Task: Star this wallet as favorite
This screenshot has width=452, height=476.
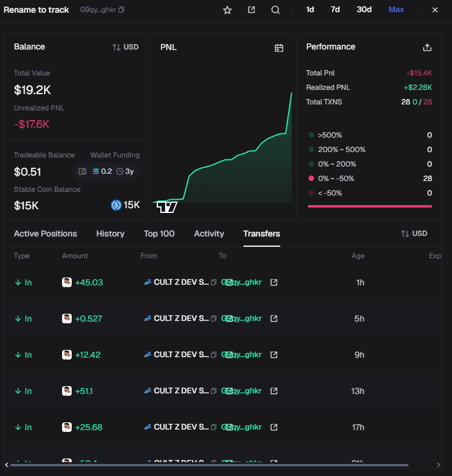Action: tap(227, 10)
